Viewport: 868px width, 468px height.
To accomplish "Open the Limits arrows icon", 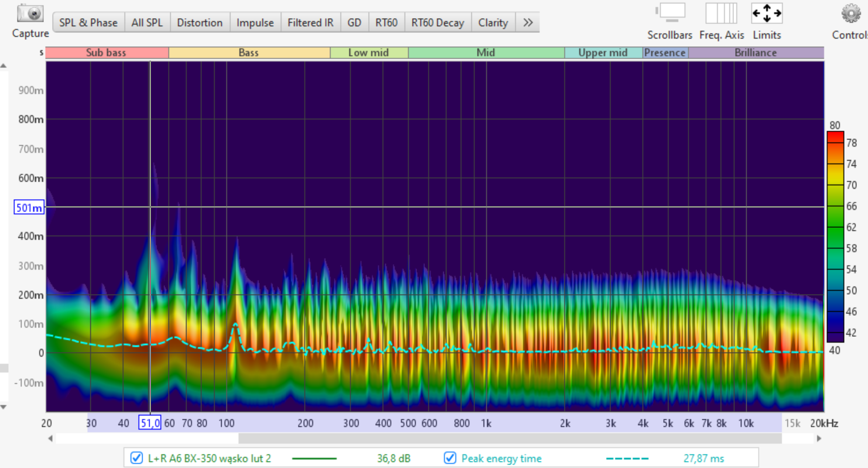I will pos(767,13).
